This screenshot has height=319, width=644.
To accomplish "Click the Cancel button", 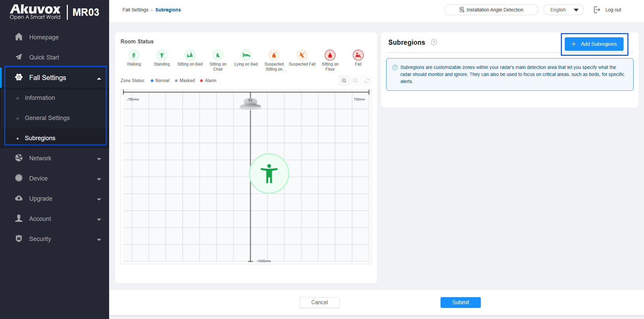I will pos(319,302).
